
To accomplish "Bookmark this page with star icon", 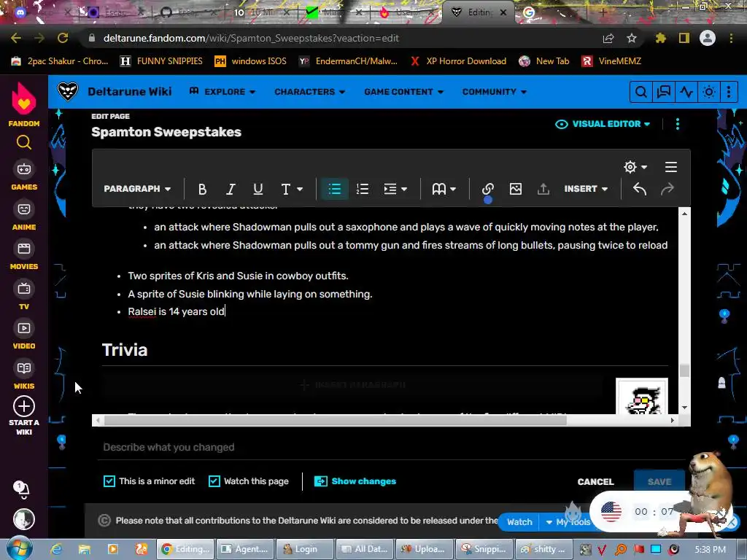I will coord(632,38).
